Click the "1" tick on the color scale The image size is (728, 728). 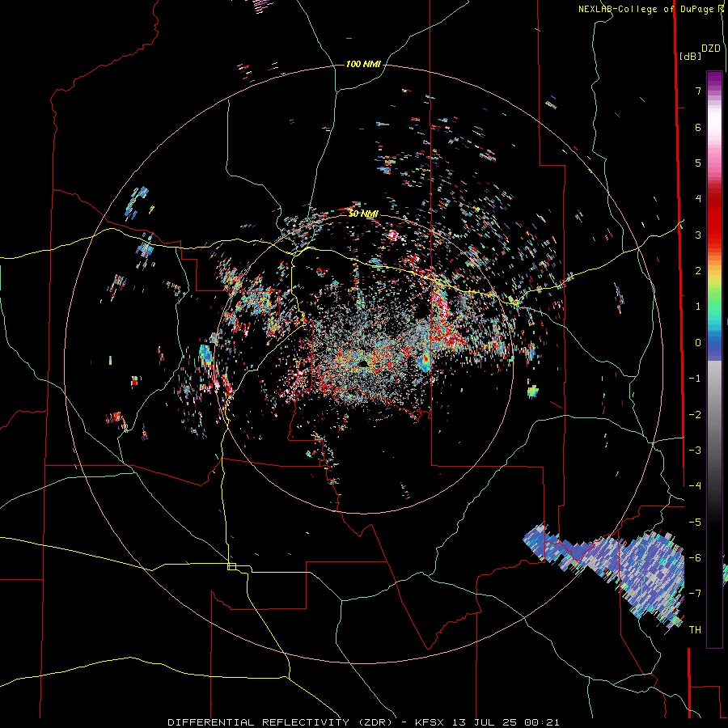pyautogui.click(x=698, y=307)
